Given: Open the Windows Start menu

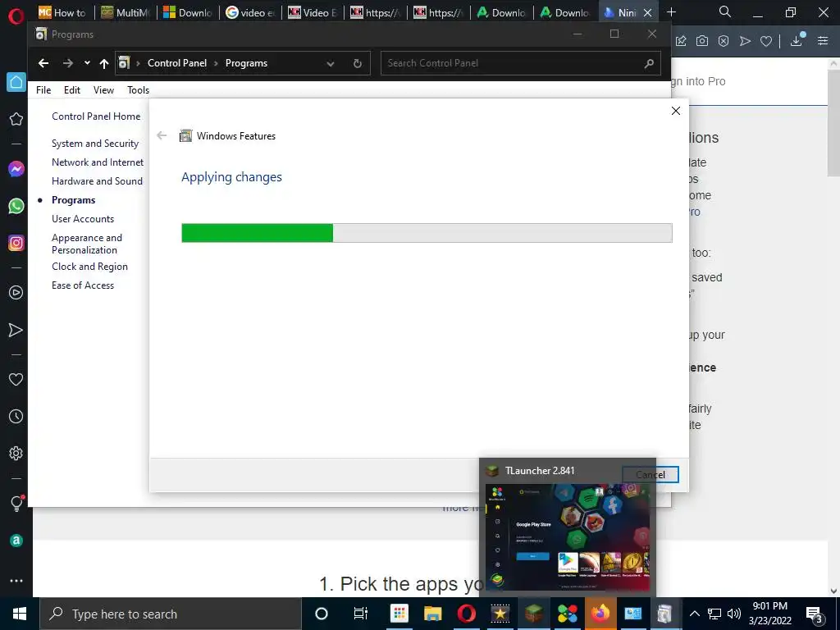Looking at the screenshot, I should coord(20,614).
